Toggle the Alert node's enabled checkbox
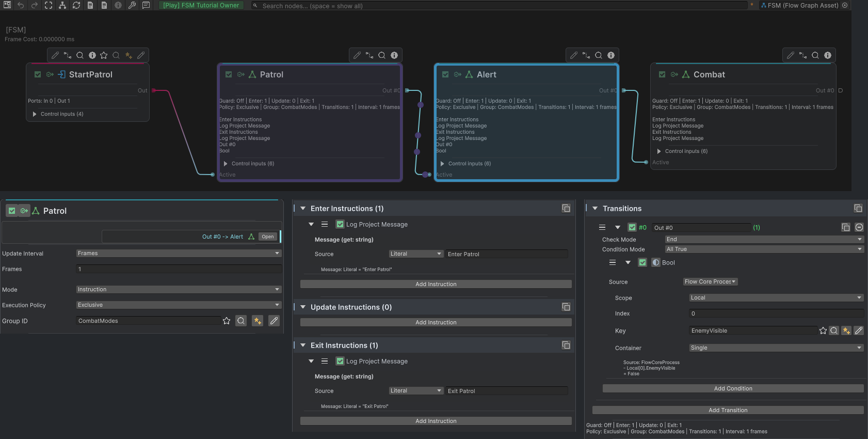This screenshot has width=868, height=439. click(445, 74)
